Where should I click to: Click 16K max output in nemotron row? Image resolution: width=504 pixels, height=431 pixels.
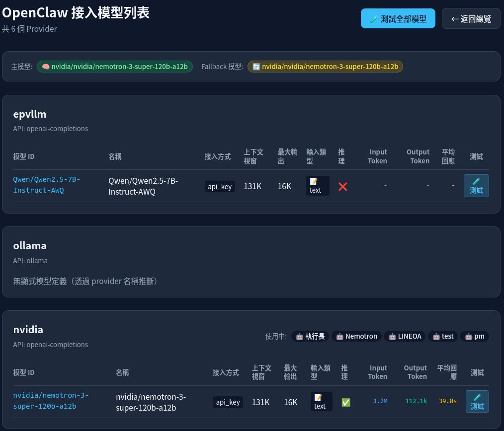click(x=291, y=402)
